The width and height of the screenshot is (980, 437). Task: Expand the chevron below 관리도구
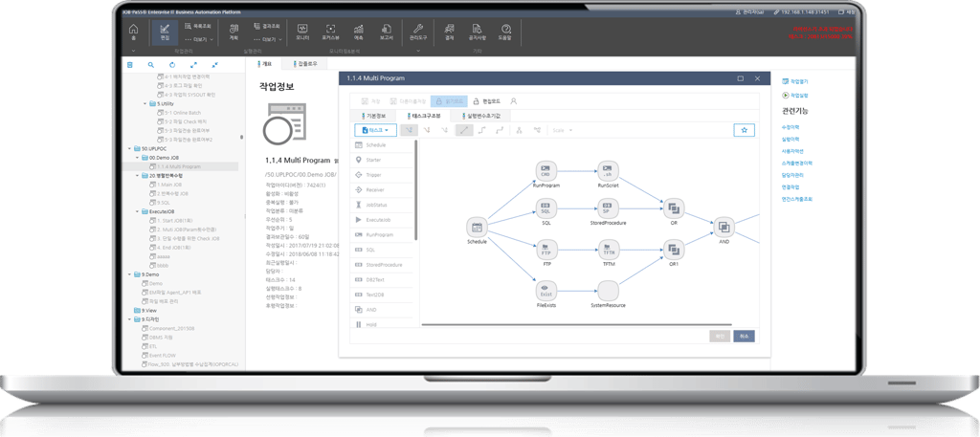[417, 51]
